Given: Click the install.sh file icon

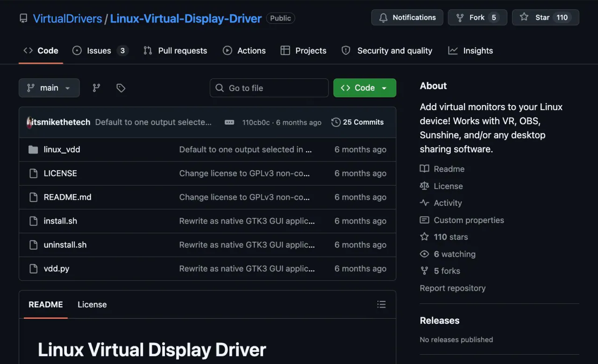Looking at the screenshot, I should pos(33,221).
